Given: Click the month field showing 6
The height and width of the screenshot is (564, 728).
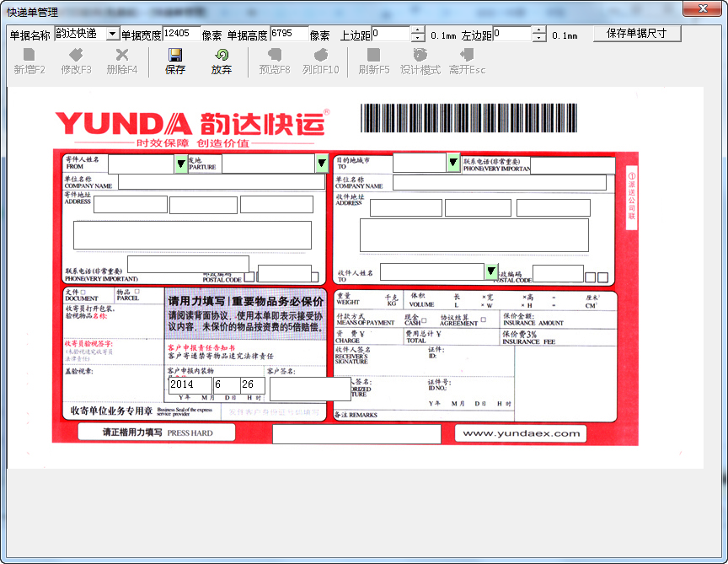Looking at the screenshot, I should pyautogui.click(x=227, y=384).
